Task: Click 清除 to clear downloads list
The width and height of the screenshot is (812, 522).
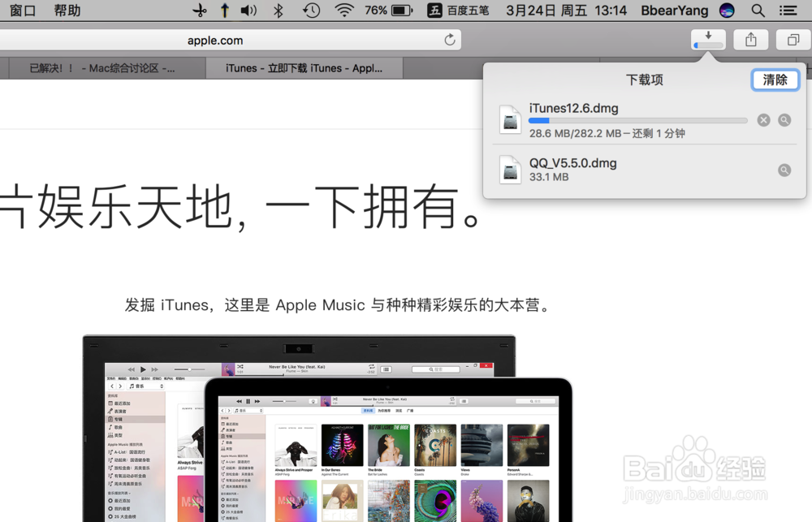Action: coord(775,80)
